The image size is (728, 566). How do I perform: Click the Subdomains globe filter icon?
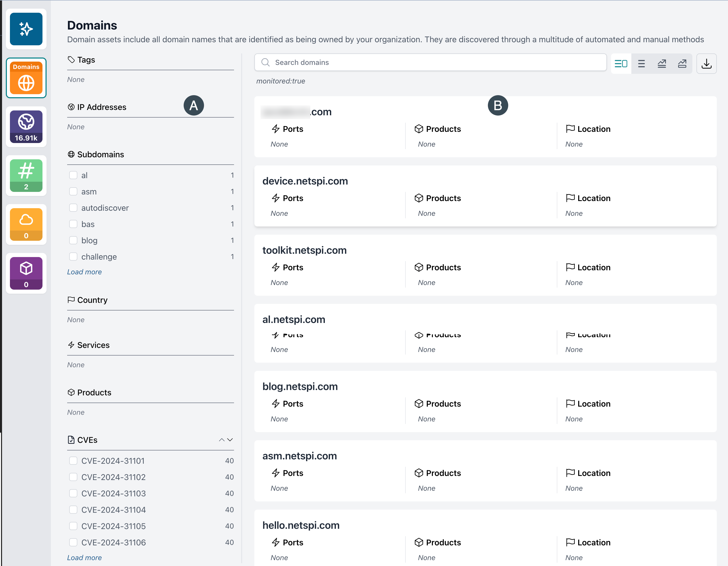coord(71,154)
